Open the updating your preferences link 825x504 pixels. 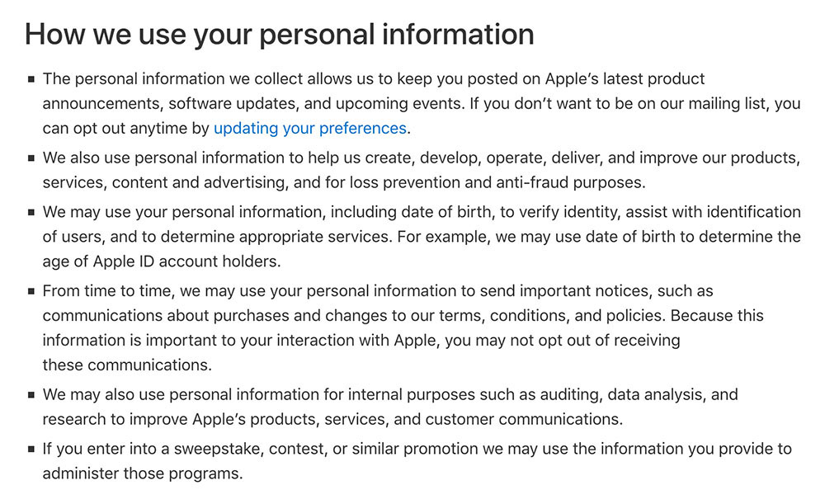point(310,129)
